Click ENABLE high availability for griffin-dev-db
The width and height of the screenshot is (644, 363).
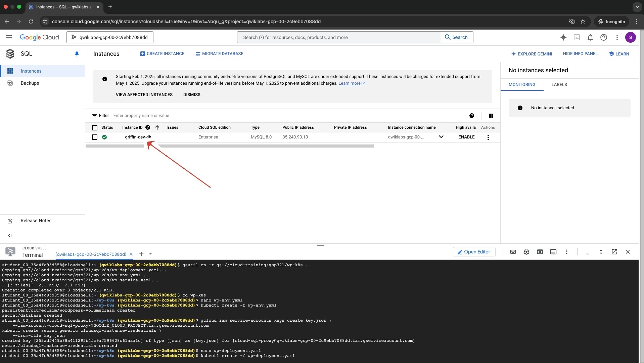(466, 137)
